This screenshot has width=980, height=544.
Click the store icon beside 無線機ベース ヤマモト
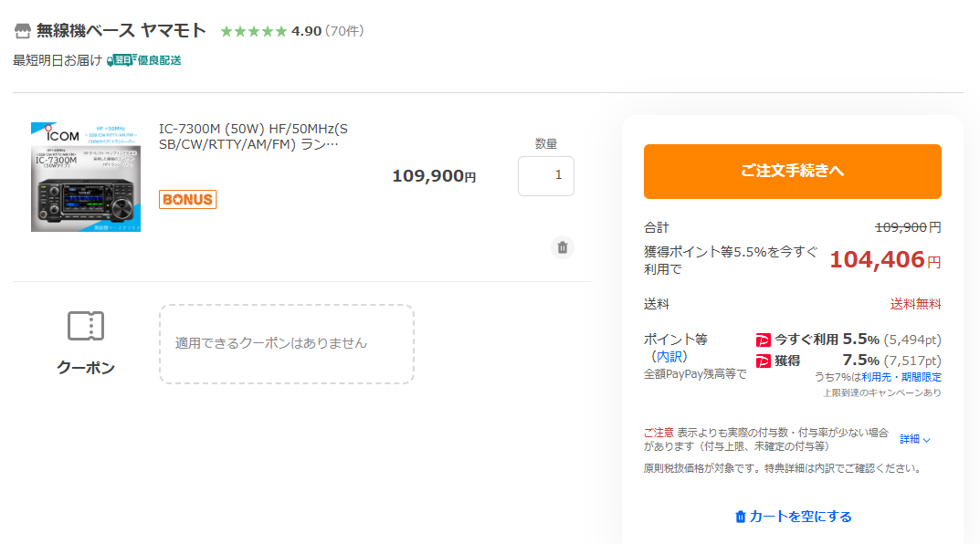23,31
